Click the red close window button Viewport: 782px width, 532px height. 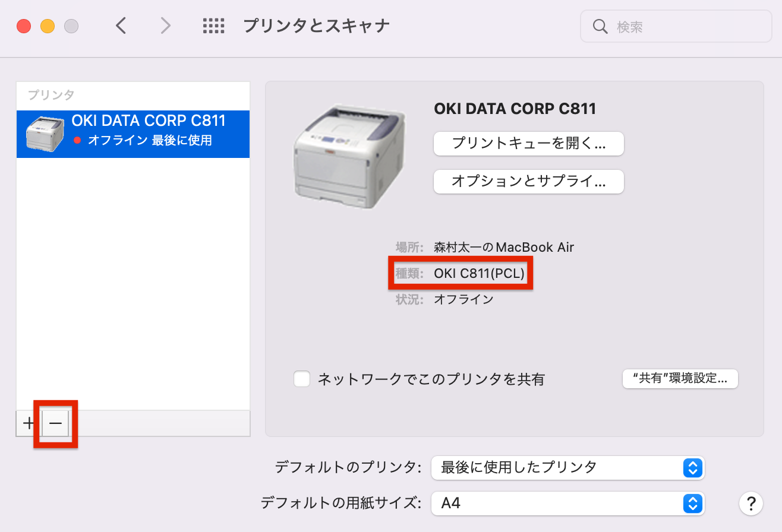point(24,26)
